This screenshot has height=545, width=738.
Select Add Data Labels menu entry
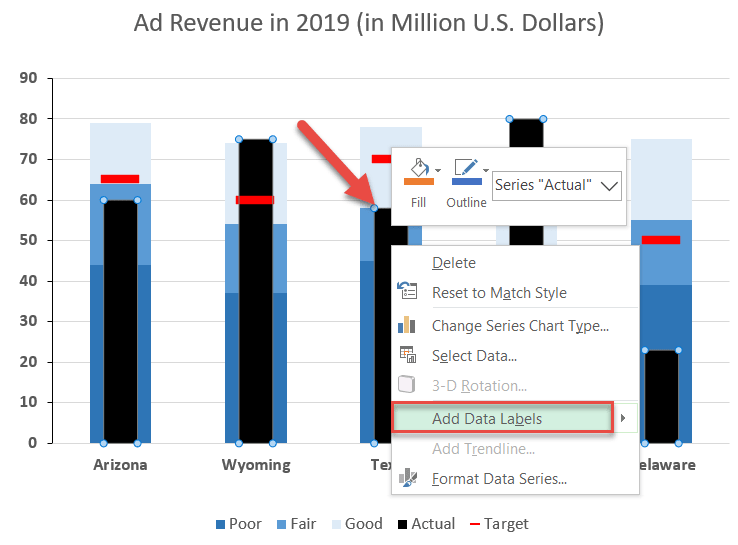pos(487,418)
